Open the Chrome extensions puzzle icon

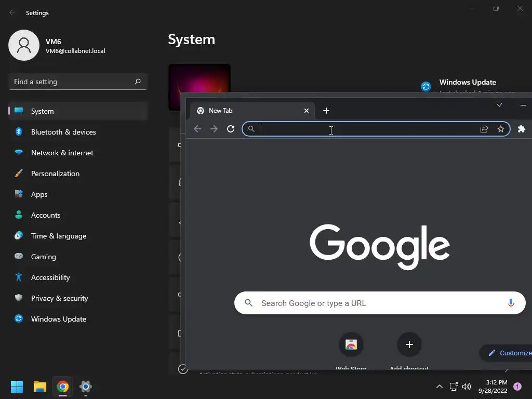(x=522, y=129)
